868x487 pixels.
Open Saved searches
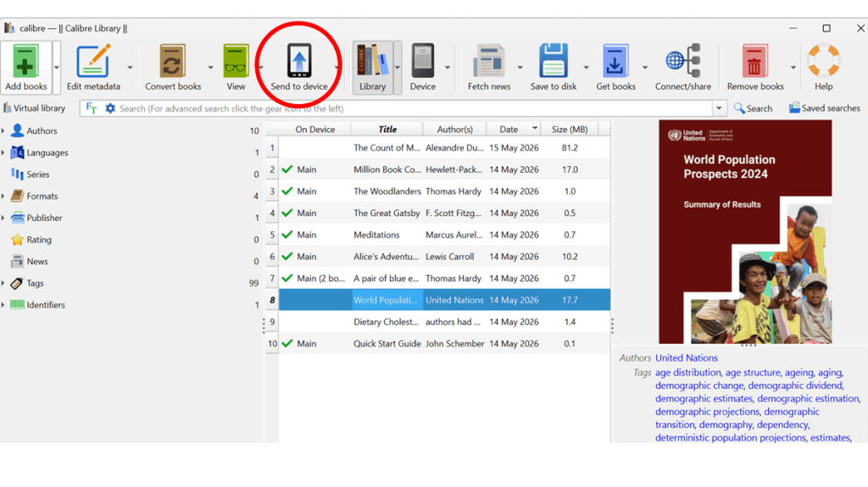pos(825,108)
